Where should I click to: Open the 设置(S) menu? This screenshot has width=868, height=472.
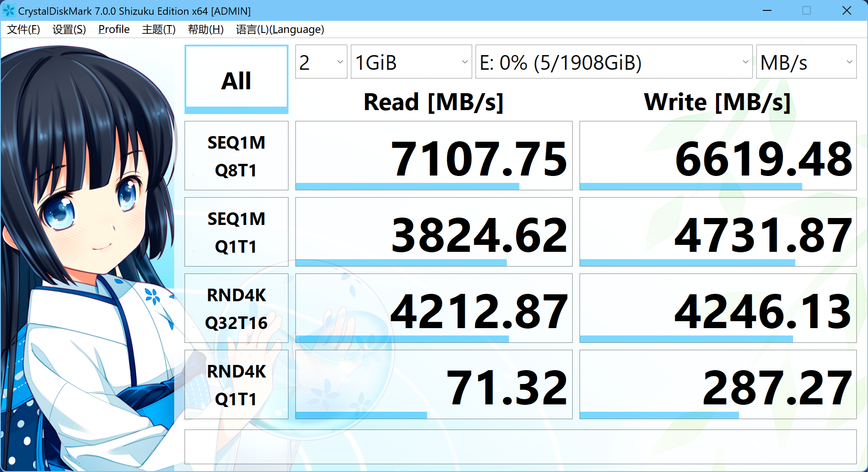(x=69, y=29)
